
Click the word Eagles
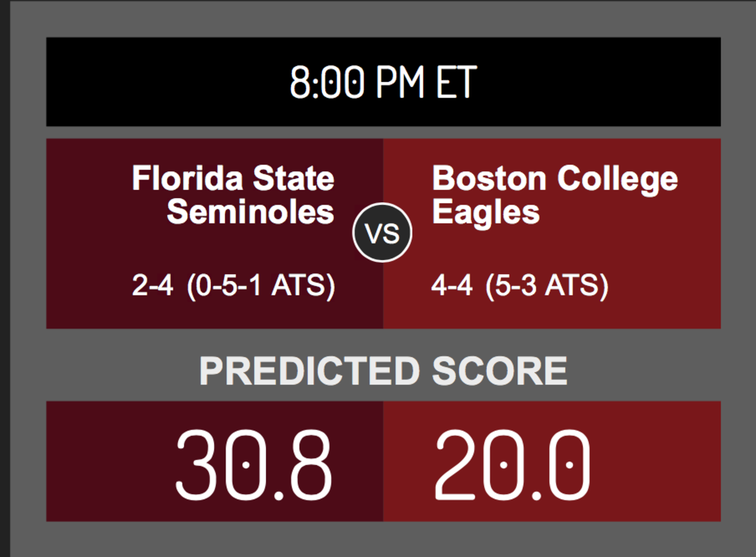[x=486, y=213]
